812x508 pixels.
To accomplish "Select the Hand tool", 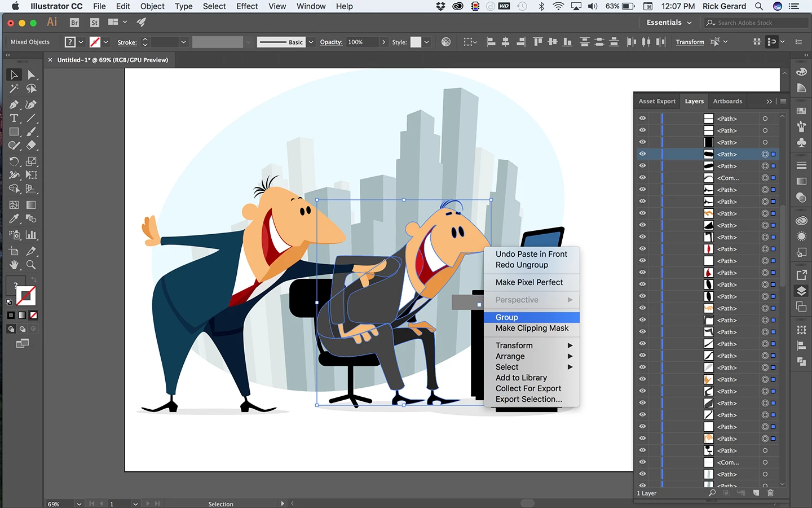I will coord(14,265).
